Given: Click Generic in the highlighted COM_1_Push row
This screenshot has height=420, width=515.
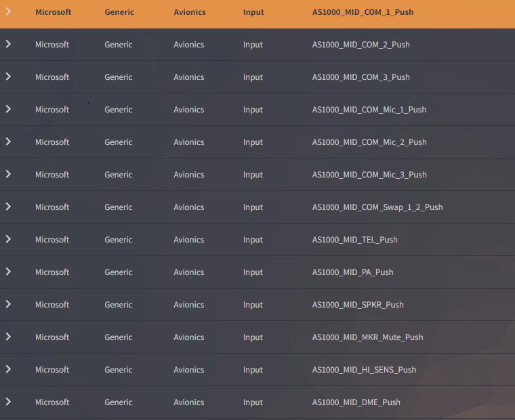Looking at the screenshot, I should [x=119, y=12].
